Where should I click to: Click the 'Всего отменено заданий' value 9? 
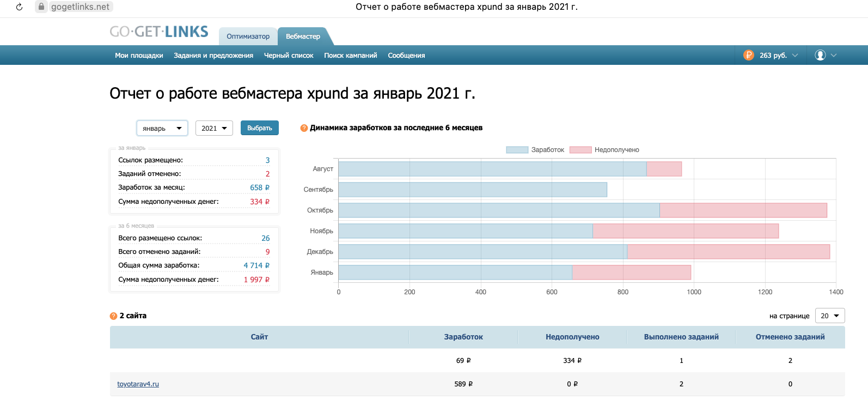[x=267, y=252]
